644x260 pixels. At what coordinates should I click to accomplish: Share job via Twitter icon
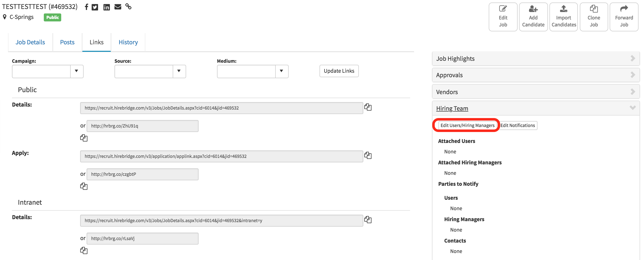point(95,7)
